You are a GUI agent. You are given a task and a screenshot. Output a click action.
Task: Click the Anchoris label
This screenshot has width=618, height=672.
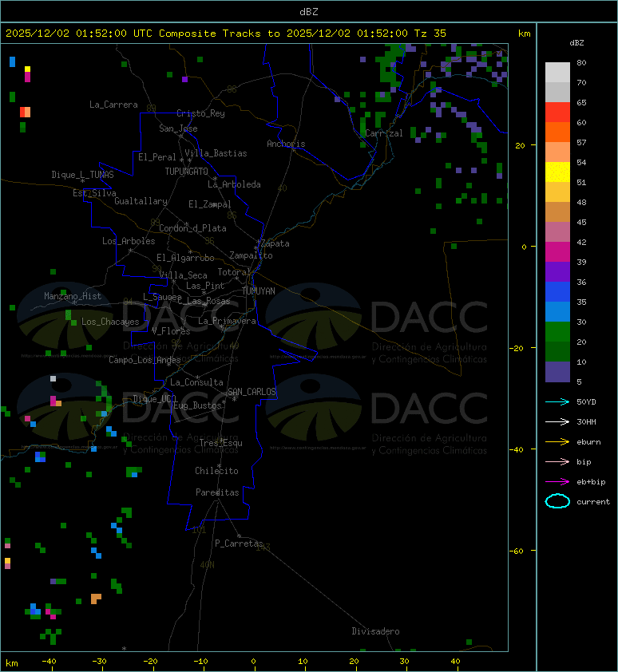[x=286, y=144]
